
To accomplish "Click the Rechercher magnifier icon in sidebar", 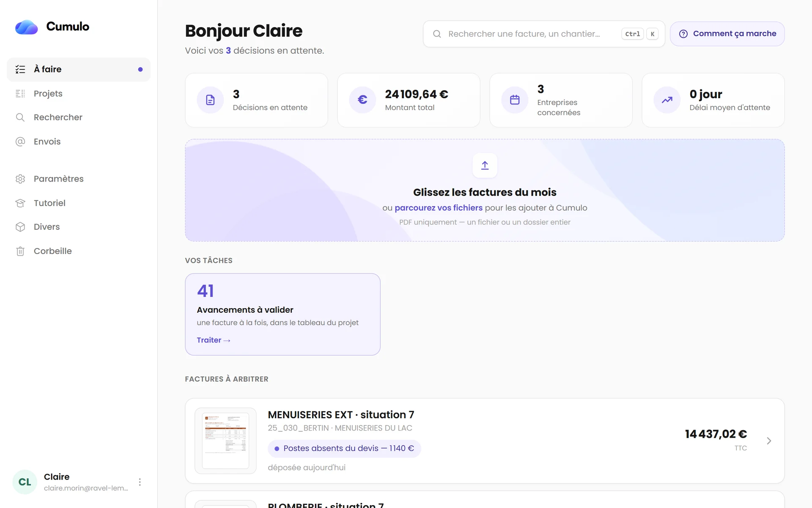I will (20, 117).
